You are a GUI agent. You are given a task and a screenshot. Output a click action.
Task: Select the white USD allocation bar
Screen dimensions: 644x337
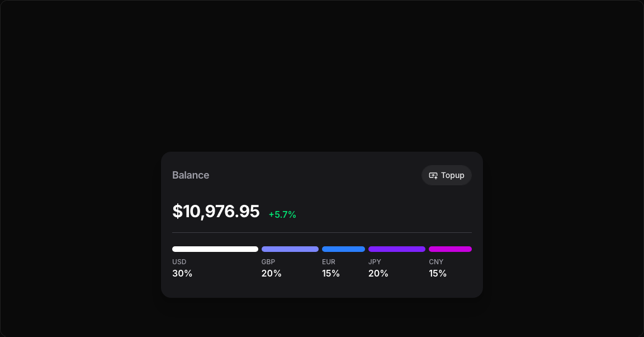215,249
